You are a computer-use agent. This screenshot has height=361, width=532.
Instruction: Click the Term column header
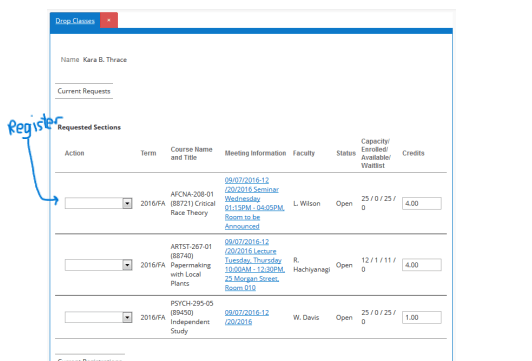pyautogui.click(x=148, y=153)
